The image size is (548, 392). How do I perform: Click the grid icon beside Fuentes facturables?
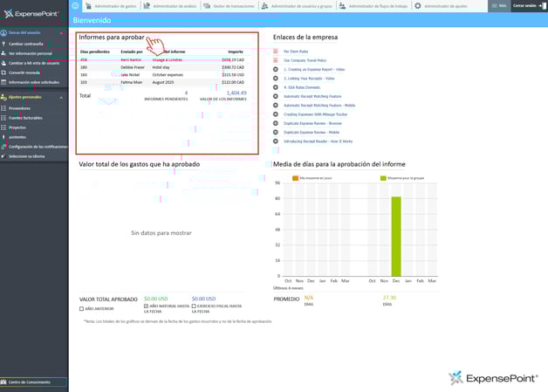pyautogui.click(x=3, y=118)
